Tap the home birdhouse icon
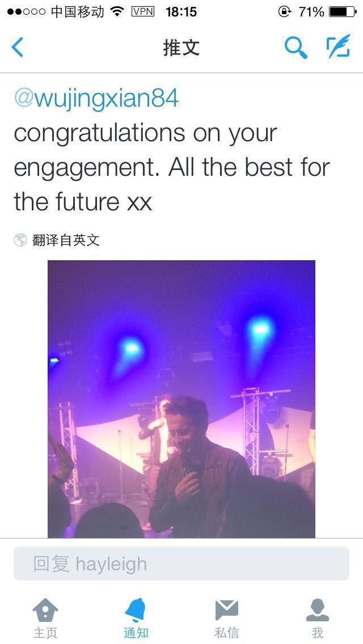 click(x=45, y=610)
